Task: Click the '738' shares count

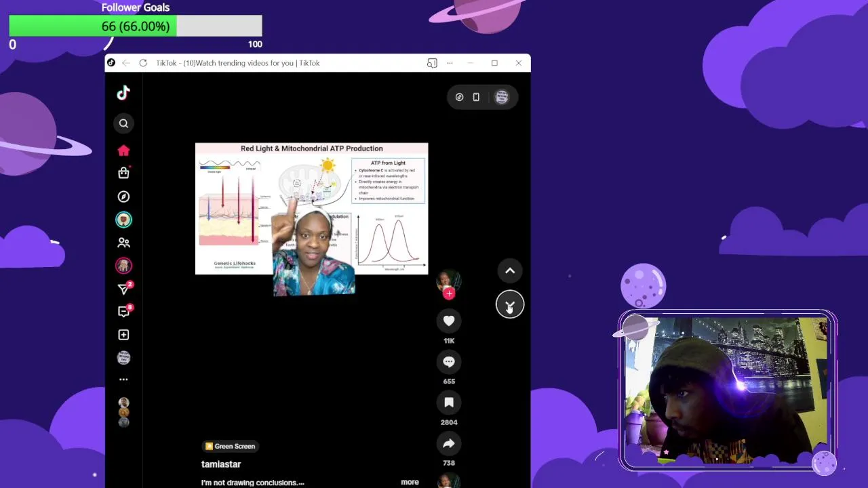Action: pos(449,463)
